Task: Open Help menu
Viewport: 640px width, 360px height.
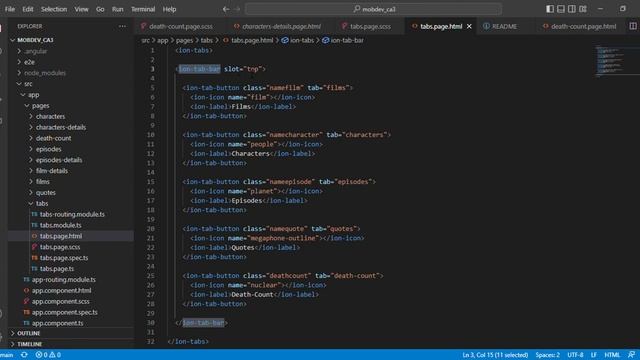Action: (169, 9)
